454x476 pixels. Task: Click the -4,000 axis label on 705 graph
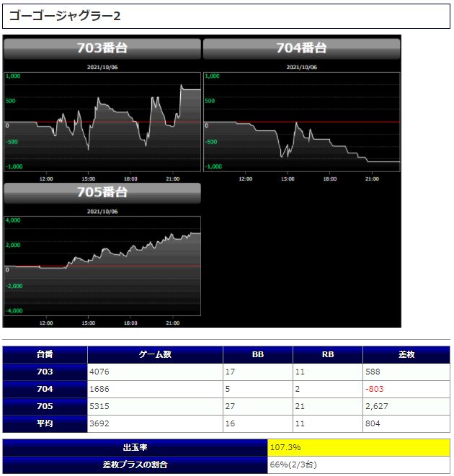coord(14,311)
